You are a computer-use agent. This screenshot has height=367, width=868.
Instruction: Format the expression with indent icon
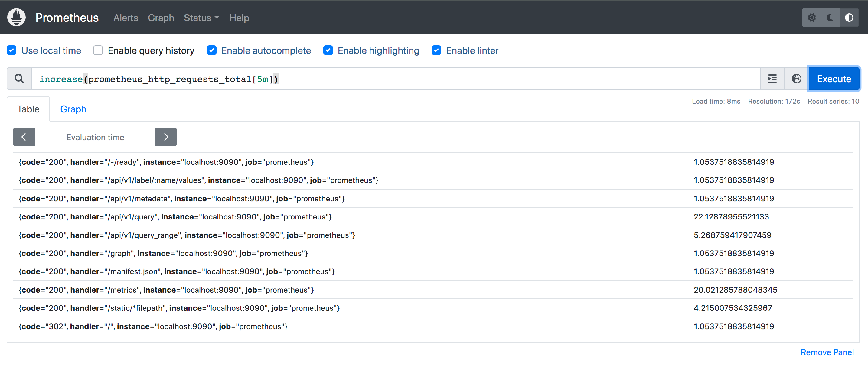[772, 79]
